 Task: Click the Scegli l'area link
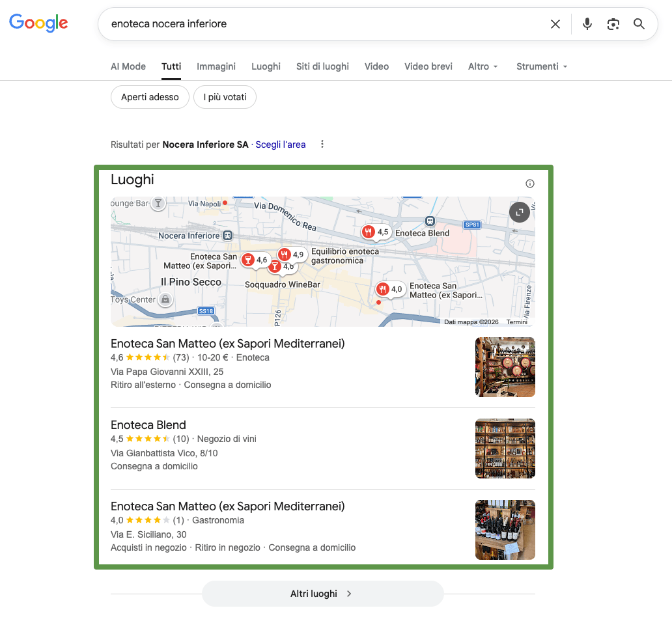(280, 145)
